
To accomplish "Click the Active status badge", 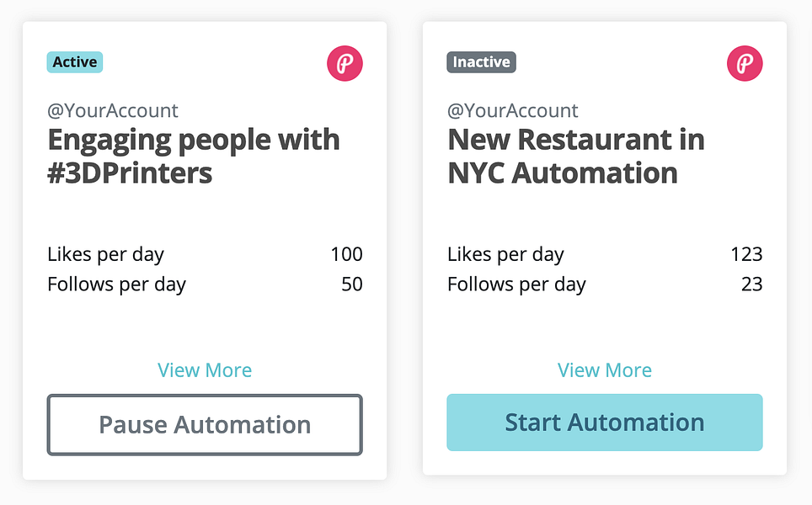I will [75, 62].
